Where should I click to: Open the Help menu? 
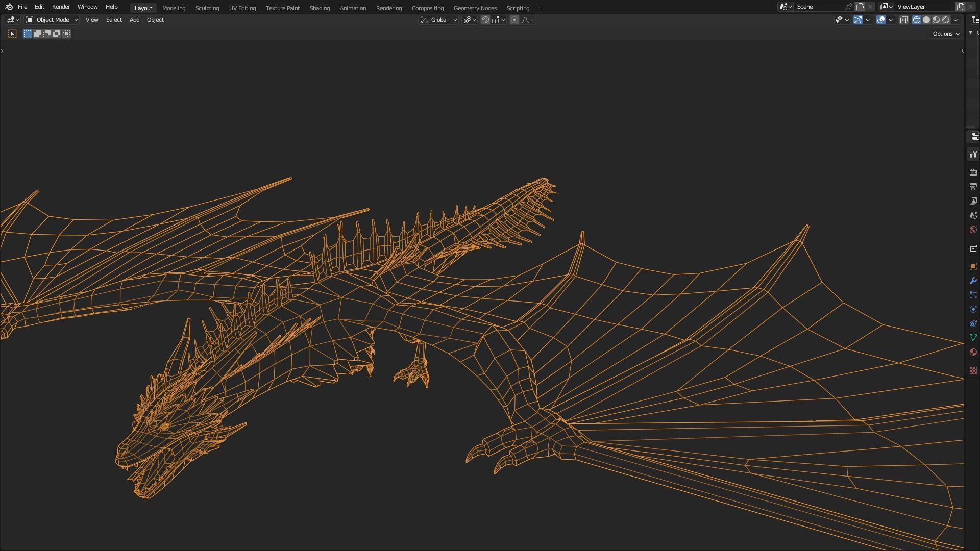click(x=111, y=7)
